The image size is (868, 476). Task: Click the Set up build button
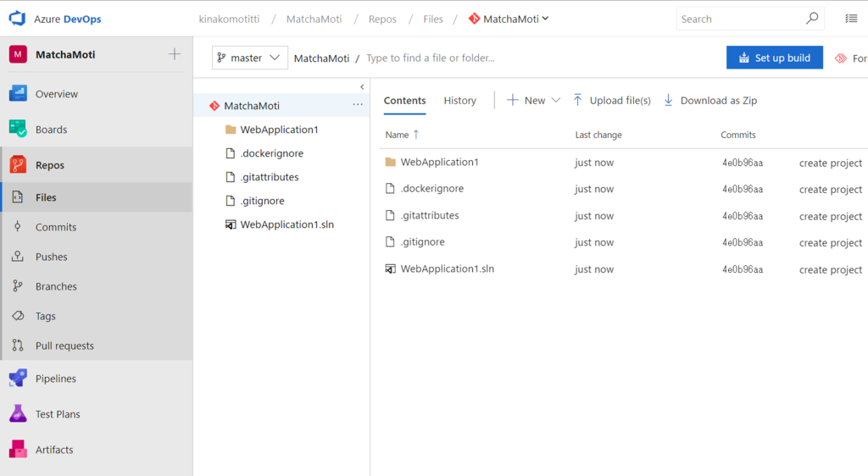click(775, 58)
